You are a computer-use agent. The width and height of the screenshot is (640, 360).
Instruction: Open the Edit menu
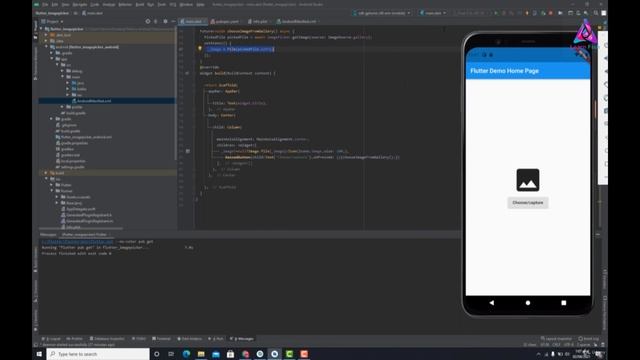pos(55,4)
